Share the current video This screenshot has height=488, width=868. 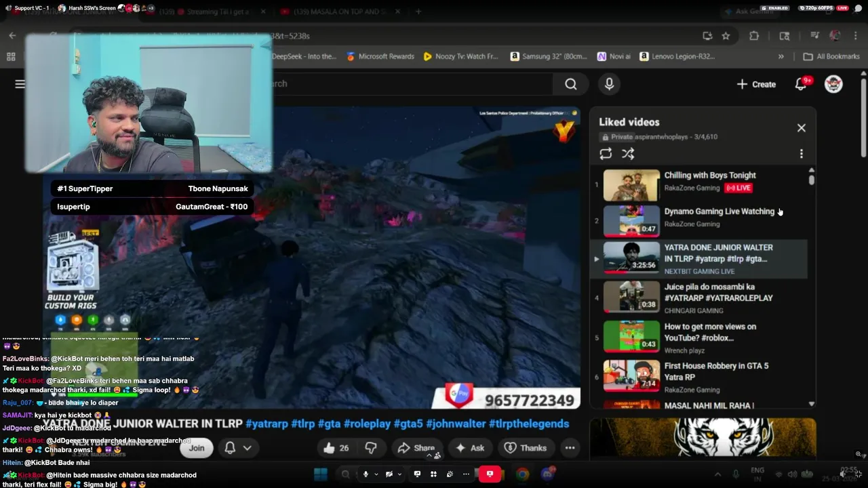[416, 448]
